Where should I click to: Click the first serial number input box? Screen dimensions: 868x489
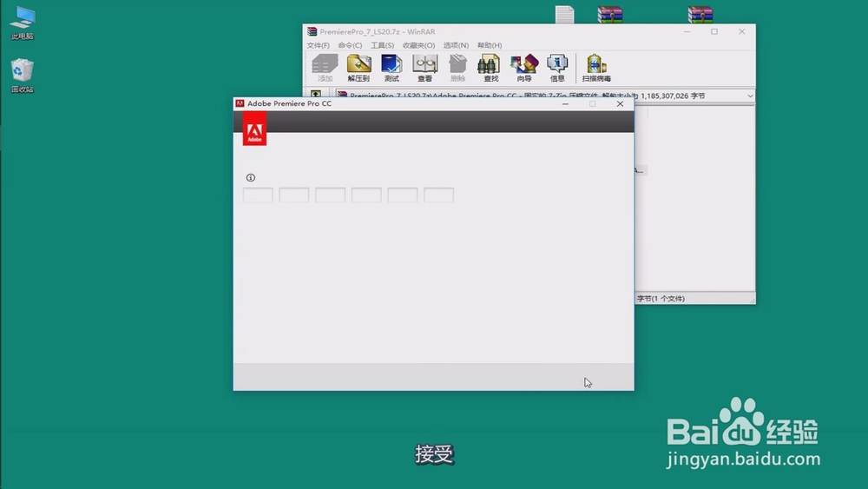pos(258,195)
